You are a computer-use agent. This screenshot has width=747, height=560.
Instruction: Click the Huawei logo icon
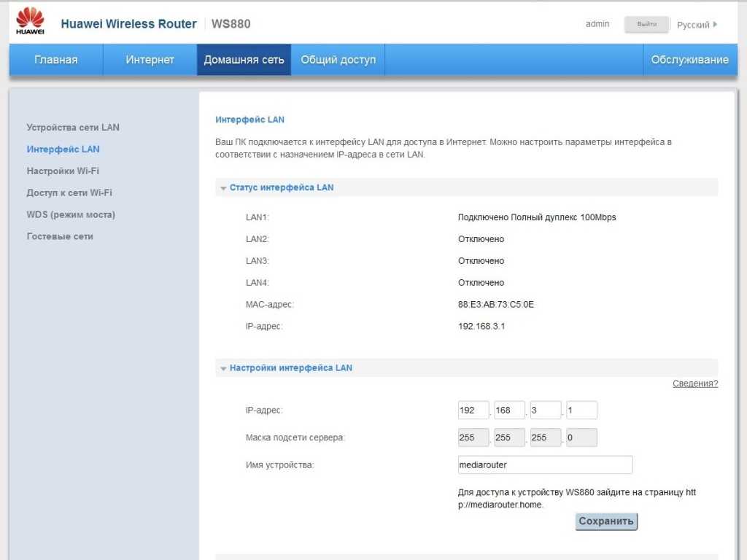click(x=30, y=20)
